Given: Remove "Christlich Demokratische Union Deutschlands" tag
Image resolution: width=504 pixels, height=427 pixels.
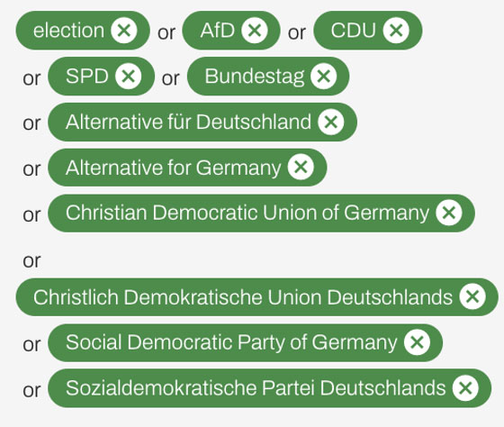Looking at the screenshot, I should 472,296.
